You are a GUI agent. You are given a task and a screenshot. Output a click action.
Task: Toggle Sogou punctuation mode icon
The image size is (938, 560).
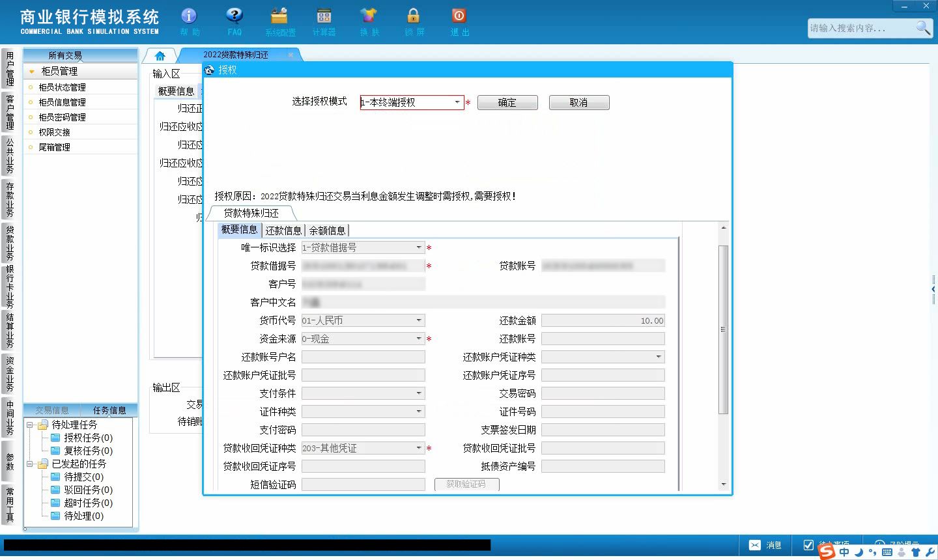(x=872, y=552)
